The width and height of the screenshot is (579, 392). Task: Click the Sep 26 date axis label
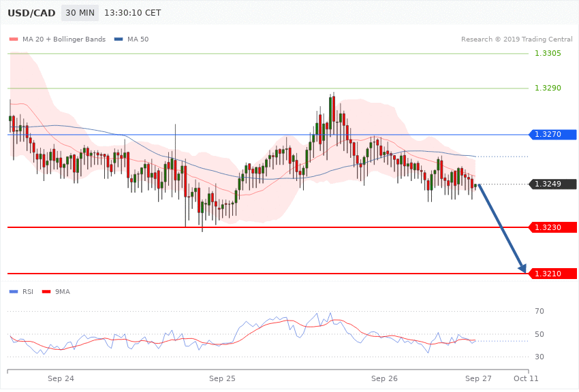384,378
